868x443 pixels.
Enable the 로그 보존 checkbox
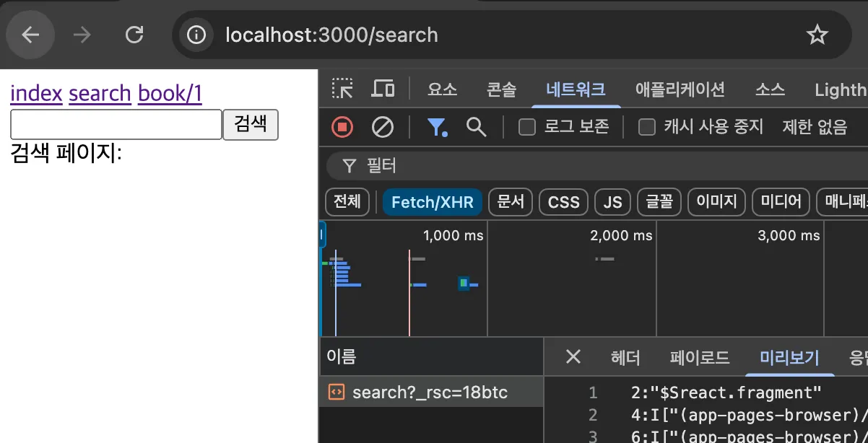click(x=526, y=127)
